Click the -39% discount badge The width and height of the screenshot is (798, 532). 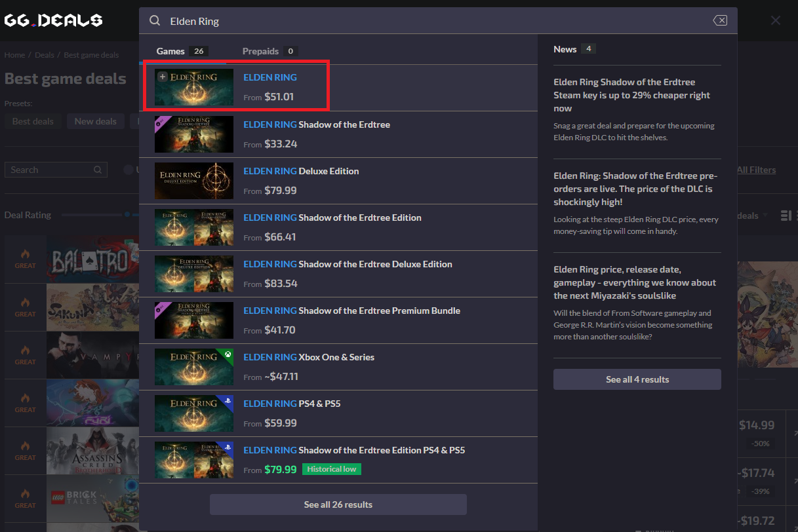coord(761,491)
